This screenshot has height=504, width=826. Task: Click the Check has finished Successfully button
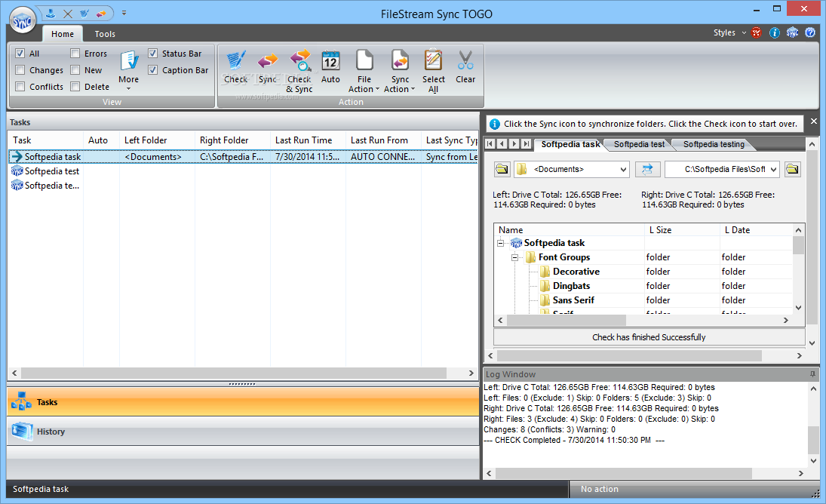point(649,337)
